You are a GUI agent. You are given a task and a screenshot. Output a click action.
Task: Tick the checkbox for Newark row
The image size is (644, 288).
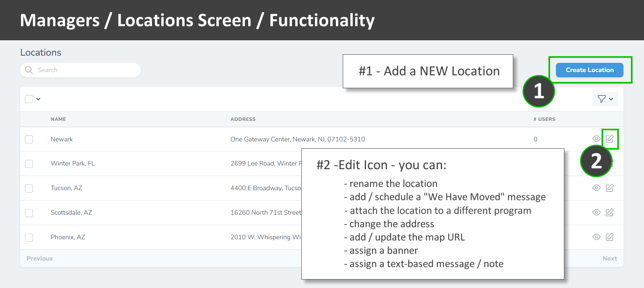pos(29,139)
